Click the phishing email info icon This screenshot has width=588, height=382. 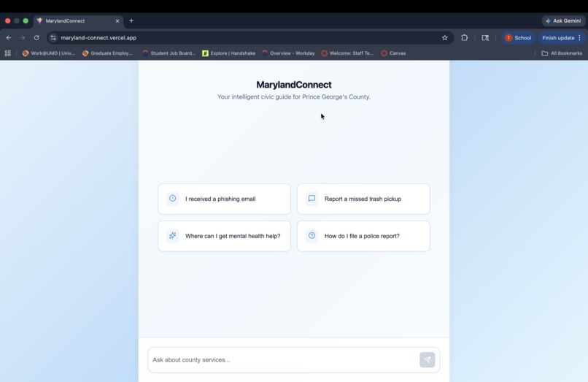(x=172, y=199)
